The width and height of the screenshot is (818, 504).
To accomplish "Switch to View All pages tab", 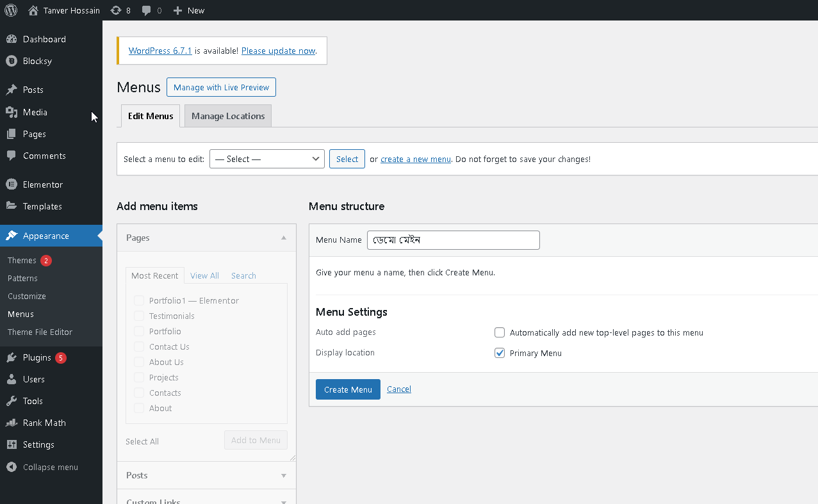I will click(x=204, y=275).
